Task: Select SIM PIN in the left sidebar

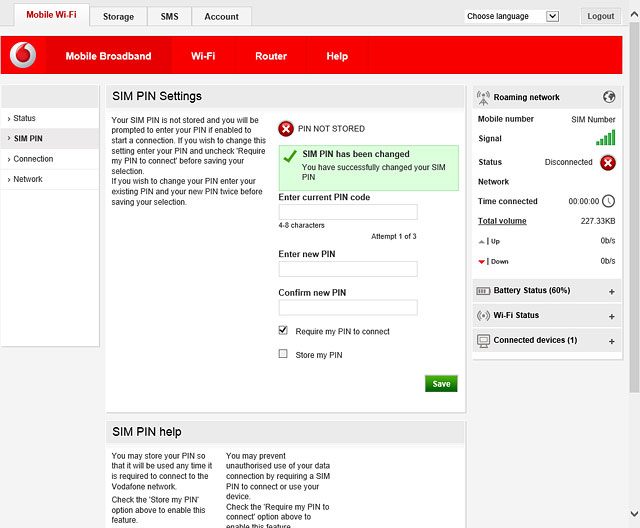Action: (x=50, y=139)
